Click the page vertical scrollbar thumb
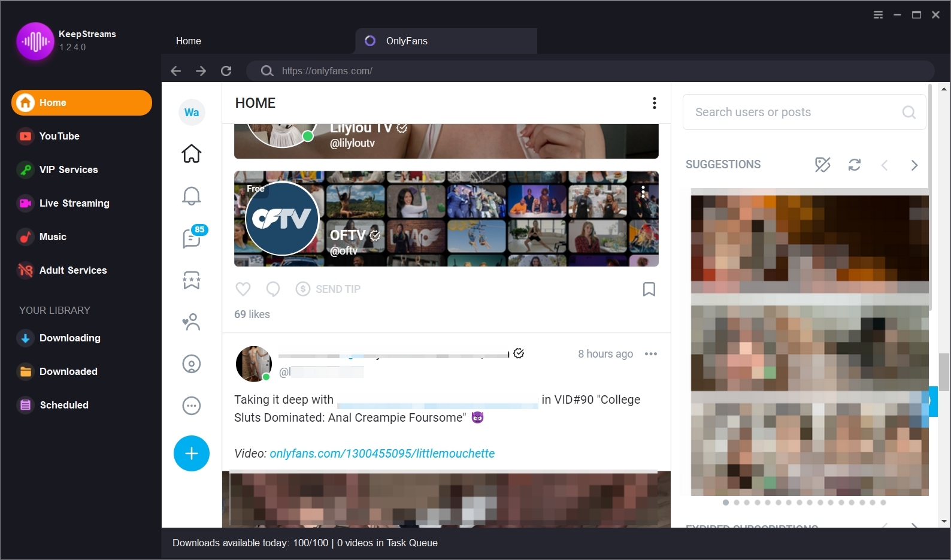This screenshot has width=951, height=560. [x=944, y=372]
